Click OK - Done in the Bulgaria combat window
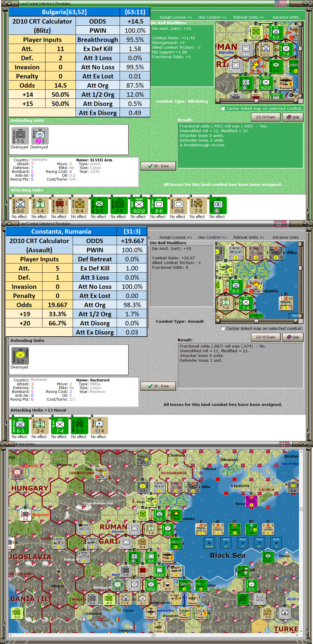 (x=158, y=166)
